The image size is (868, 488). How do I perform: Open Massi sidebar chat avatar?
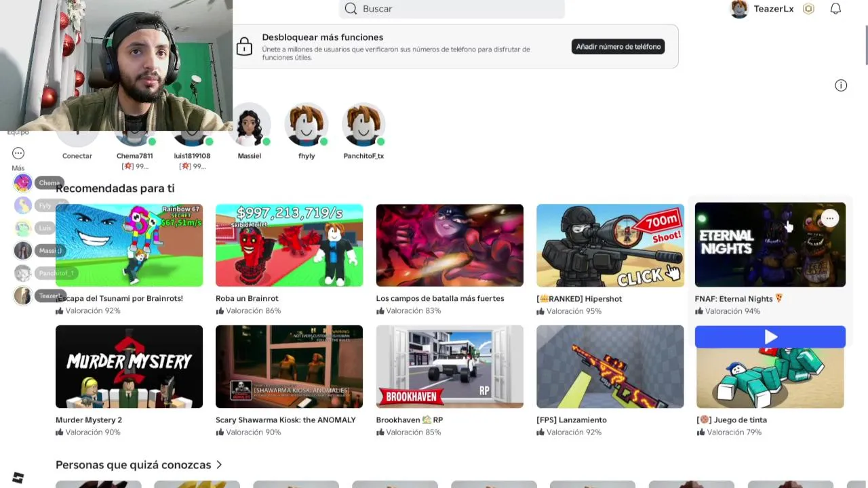click(22, 251)
